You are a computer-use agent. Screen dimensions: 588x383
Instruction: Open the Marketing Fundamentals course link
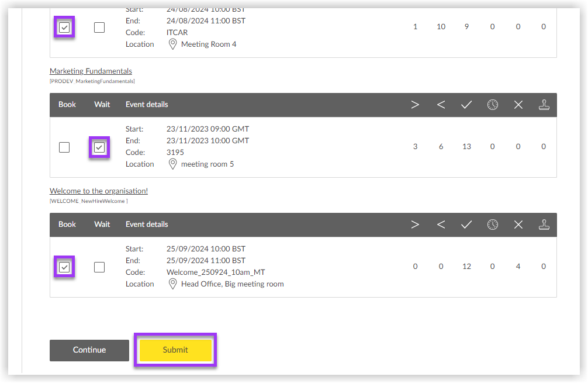91,71
